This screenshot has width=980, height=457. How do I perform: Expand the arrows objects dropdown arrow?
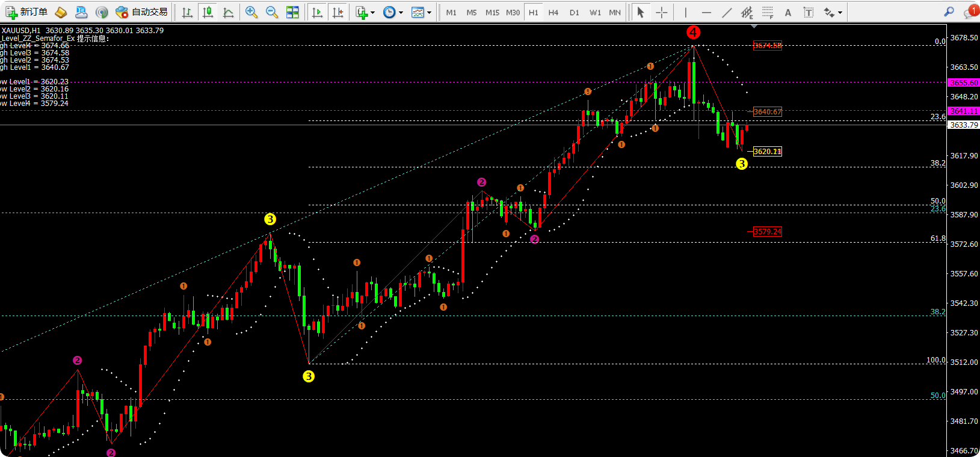(x=840, y=13)
